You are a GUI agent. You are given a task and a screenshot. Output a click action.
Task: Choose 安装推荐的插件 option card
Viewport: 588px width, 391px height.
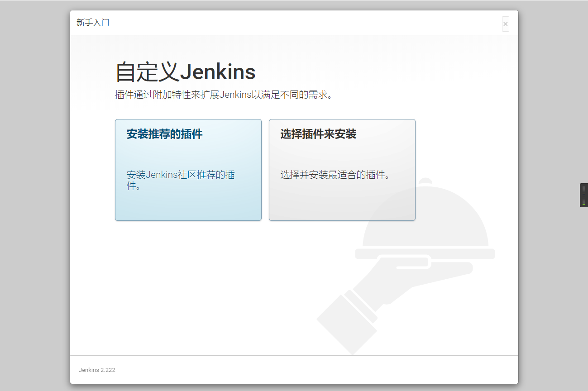coord(188,170)
